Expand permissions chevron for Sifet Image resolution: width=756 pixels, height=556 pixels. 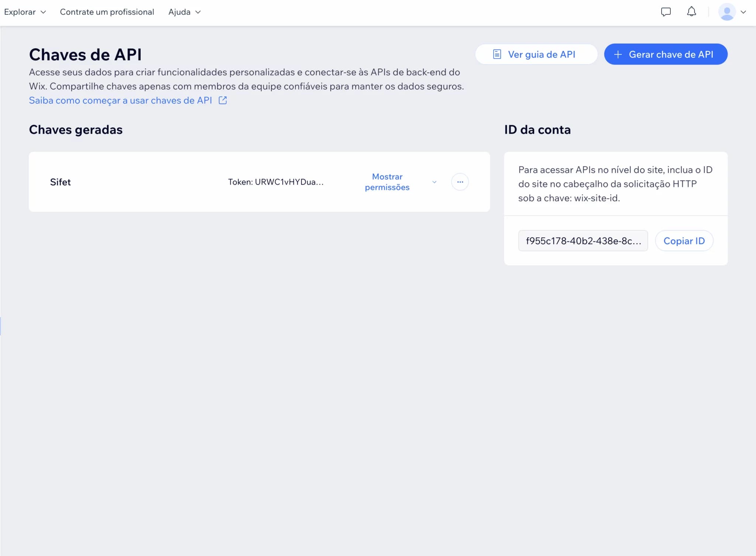tap(434, 182)
